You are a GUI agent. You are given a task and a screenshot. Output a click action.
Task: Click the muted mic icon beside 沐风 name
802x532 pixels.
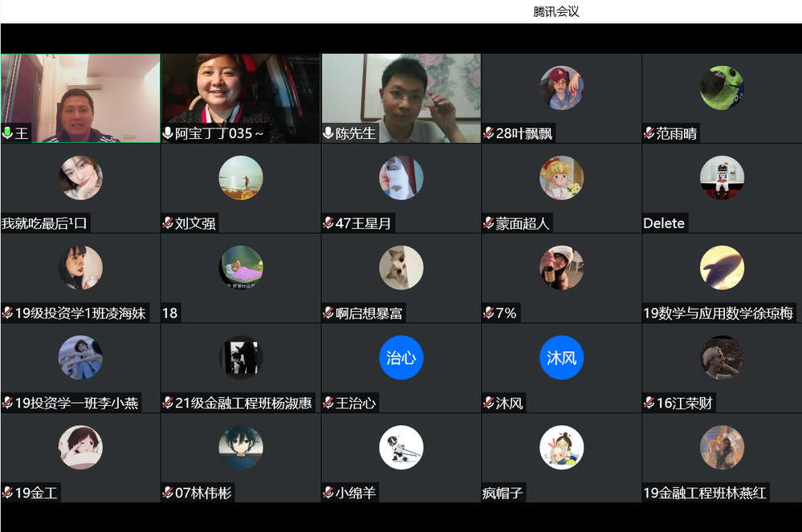coord(488,403)
